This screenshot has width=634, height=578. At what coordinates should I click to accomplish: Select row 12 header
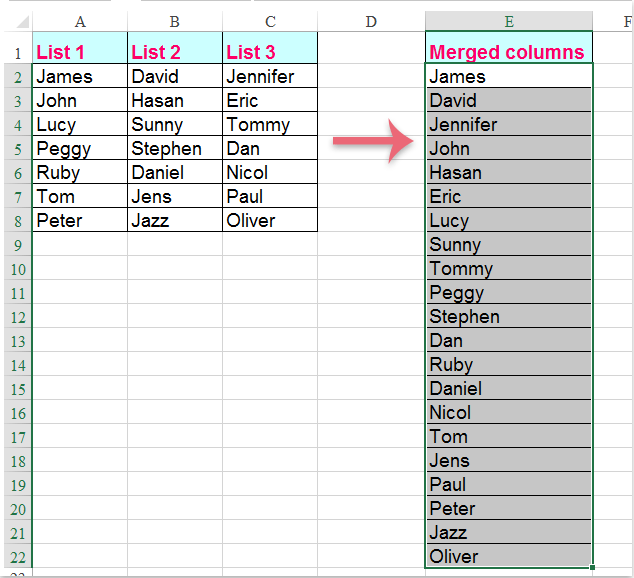16,317
